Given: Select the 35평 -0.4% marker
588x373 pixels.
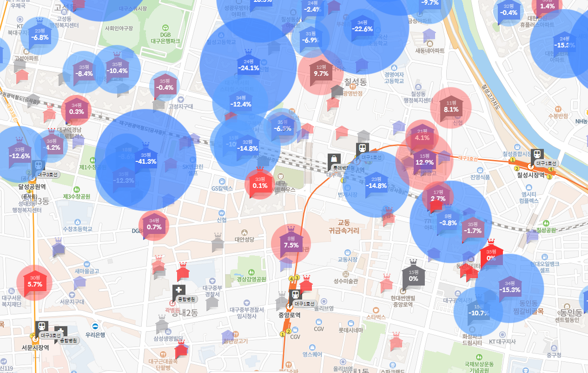Looking at the screenshot, I should pos(165,85).
